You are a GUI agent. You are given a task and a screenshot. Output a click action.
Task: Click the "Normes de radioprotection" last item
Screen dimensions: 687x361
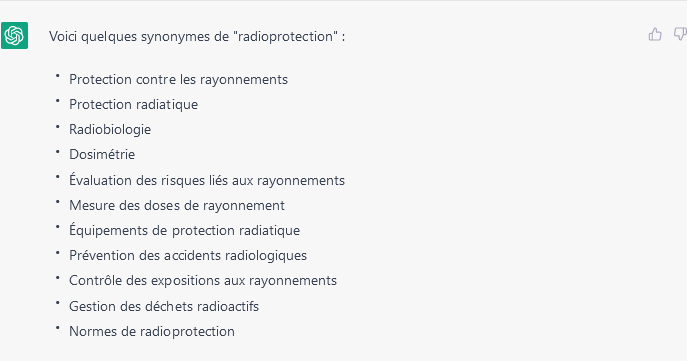pyautogui.click(x=152, y=332)
